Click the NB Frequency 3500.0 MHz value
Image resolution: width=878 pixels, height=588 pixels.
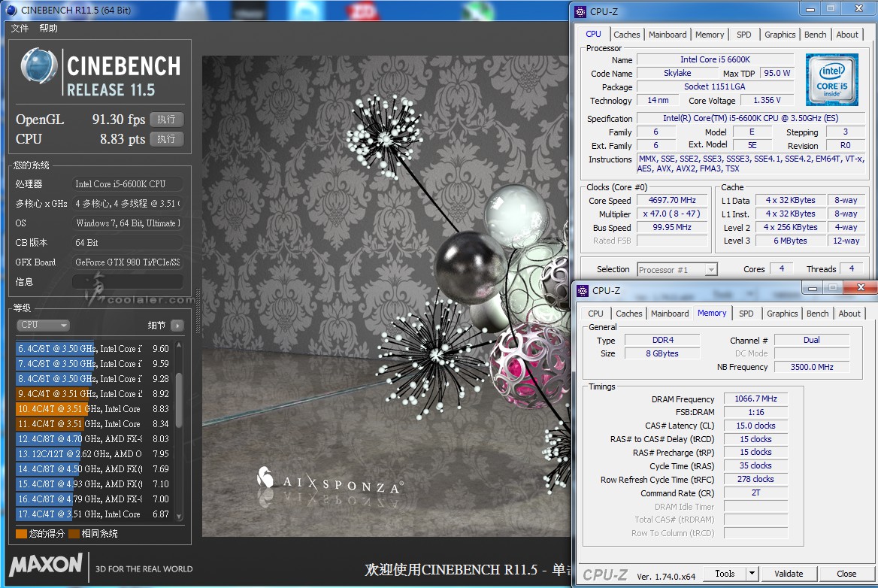click(811, 367)
